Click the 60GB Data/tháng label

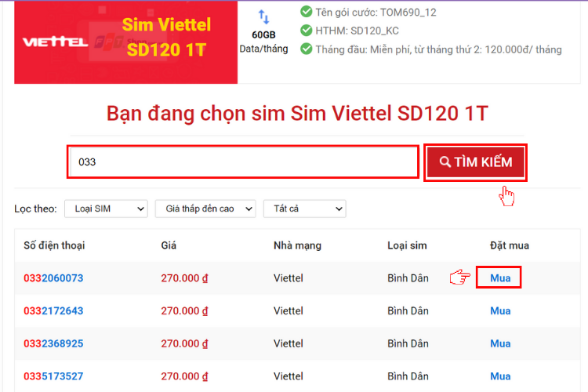[263, 42]
